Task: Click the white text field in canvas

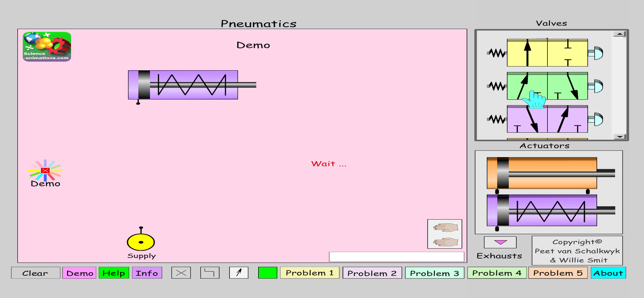Action: coord(396,257)
